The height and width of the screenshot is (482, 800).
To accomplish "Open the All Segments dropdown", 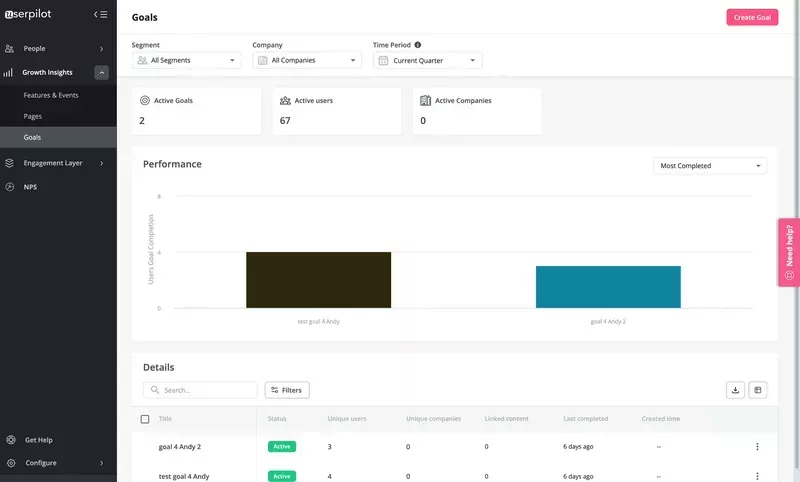I will [186, 61].
